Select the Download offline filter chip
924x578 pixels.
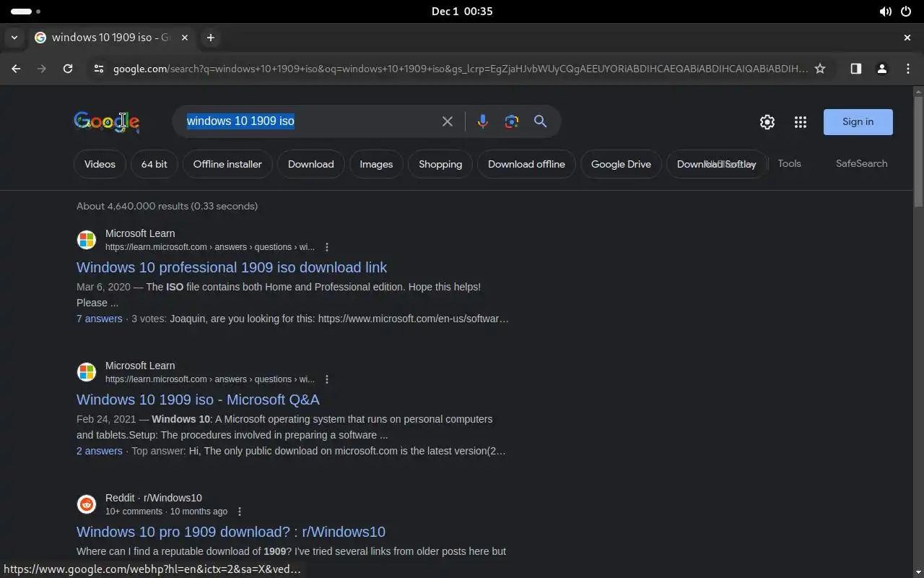(x=526, y=164)
